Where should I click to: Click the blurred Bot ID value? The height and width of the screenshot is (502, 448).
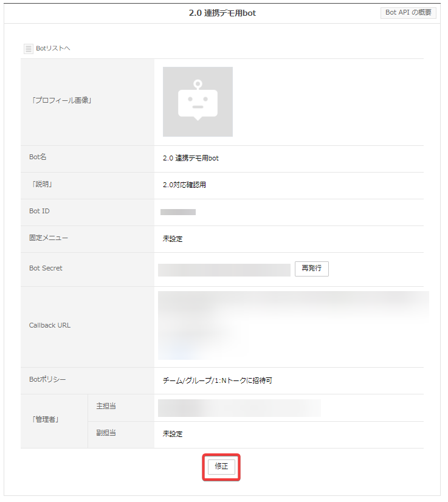pos(178,212)
